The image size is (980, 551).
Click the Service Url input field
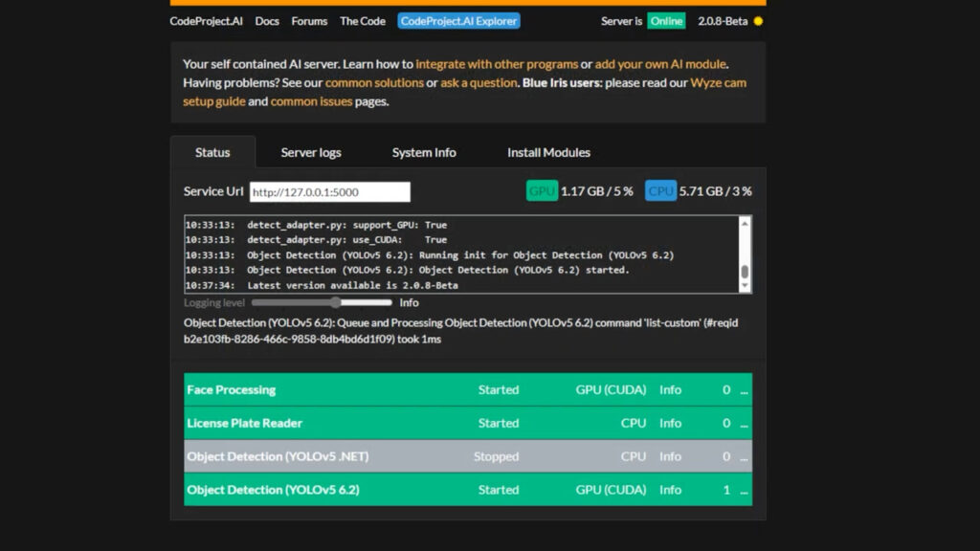point(329,192)
